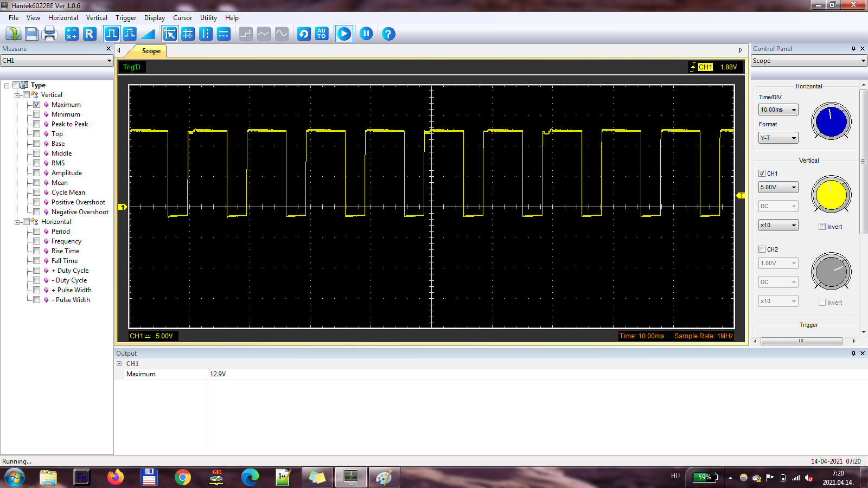
Task: Click the Save floppy disk toolbar icon
Action: (x=31, y=34)
